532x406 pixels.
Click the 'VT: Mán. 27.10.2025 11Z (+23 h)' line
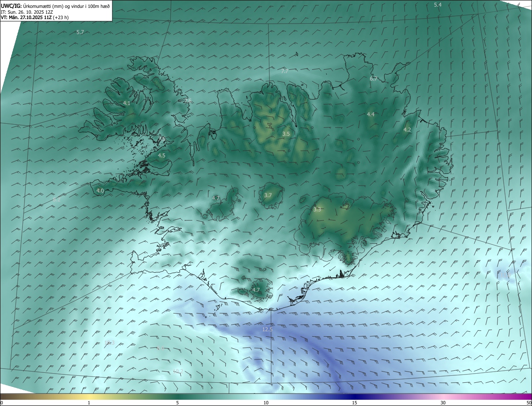click(x=35, y=17)
